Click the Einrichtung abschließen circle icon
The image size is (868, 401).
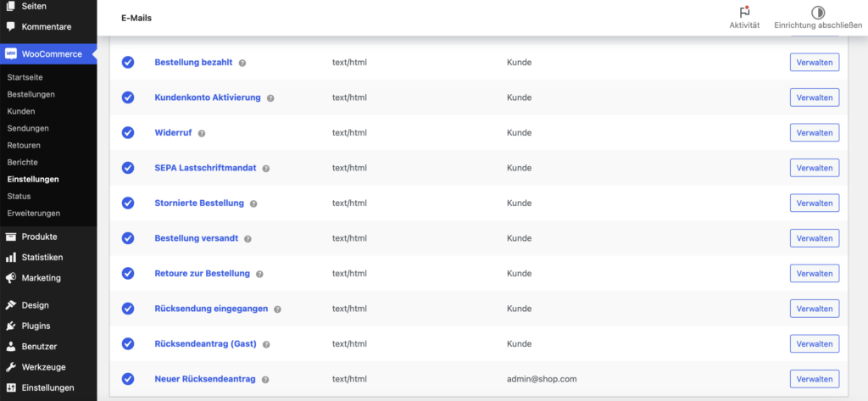[x=818, y=12]
